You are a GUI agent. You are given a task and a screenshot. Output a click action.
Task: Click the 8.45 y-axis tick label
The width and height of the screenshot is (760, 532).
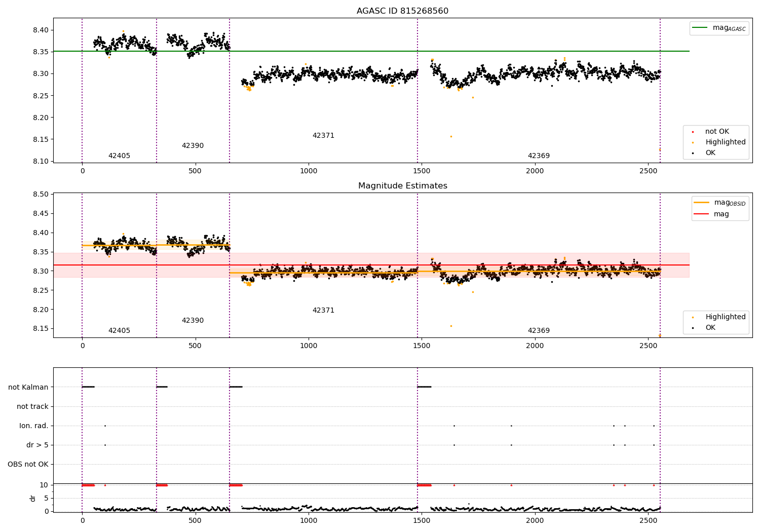tap(40, 214)
